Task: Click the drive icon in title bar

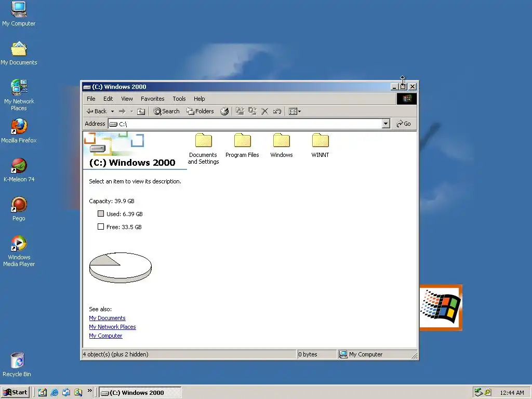Action: point(87,87)
